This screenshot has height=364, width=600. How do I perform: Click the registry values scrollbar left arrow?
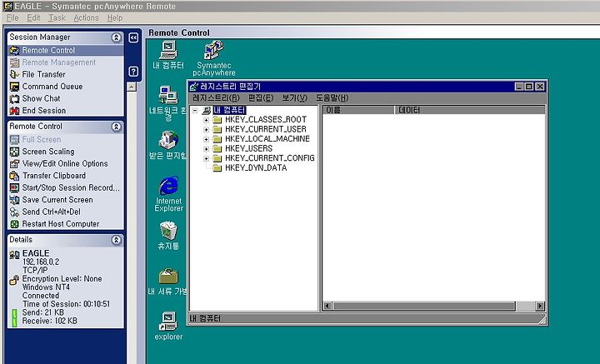[327, 306]
